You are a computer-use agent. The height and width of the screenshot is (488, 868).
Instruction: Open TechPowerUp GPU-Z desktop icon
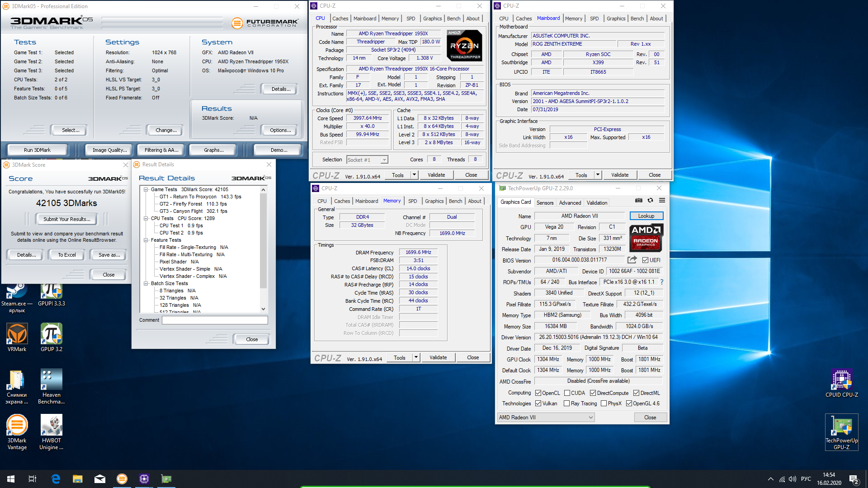click(841, 432)
